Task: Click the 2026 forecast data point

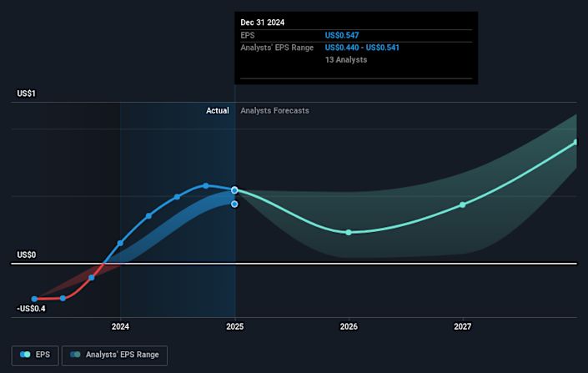Action: pyautogui.click(x=349, y=233)
